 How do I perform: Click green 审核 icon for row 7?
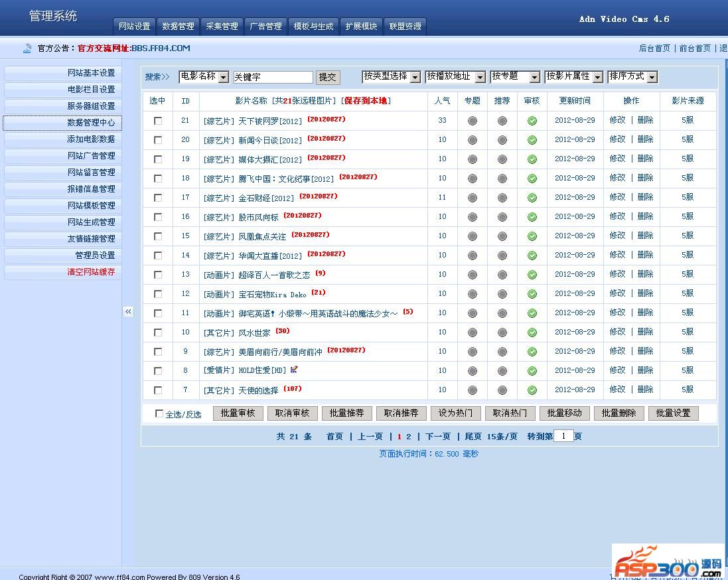pos(532,390)
